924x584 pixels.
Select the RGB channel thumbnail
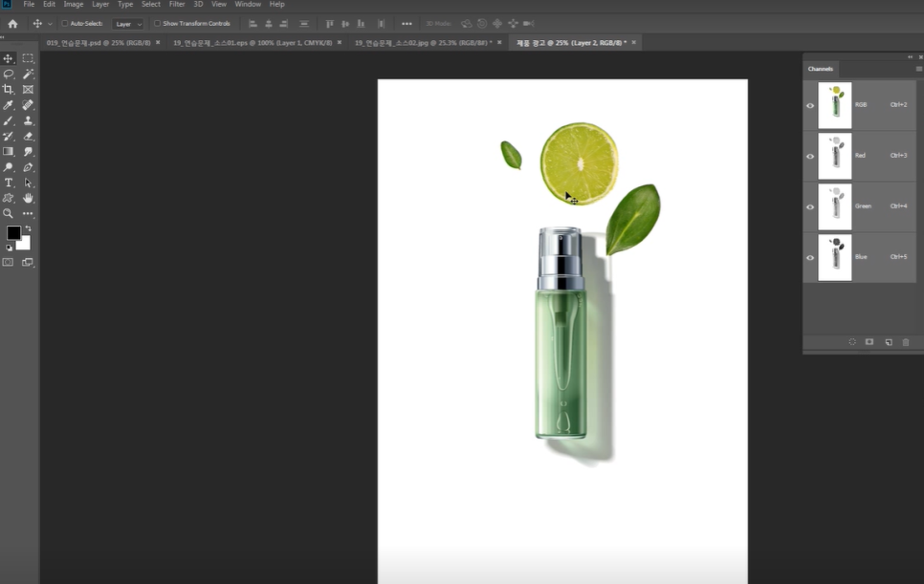click(835, 106)
